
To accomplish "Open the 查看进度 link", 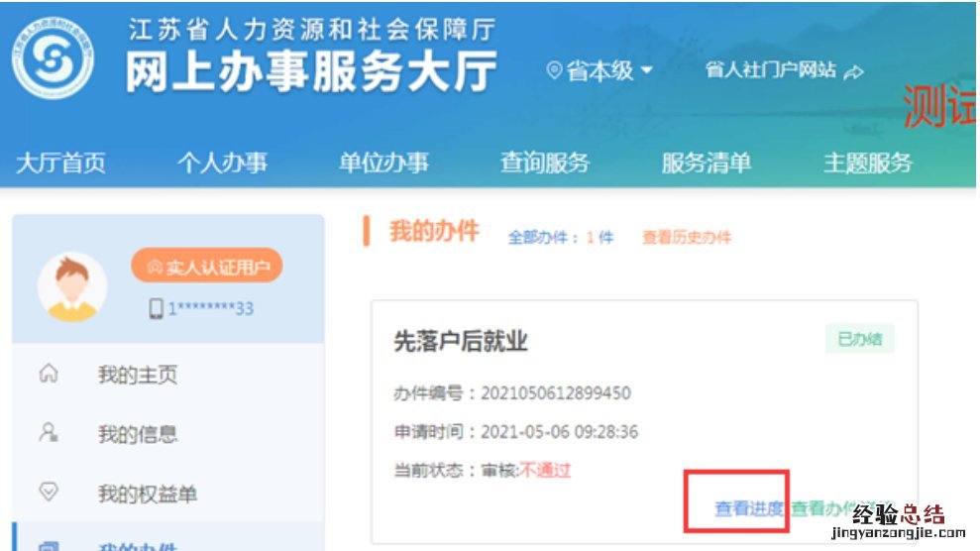I will click(749, 508).
